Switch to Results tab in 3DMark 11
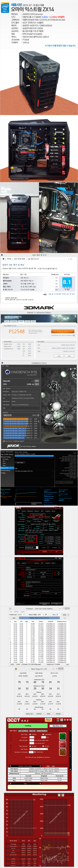This screenshot has height=868, width=78. pyautogui.click(x=21, y=321)
